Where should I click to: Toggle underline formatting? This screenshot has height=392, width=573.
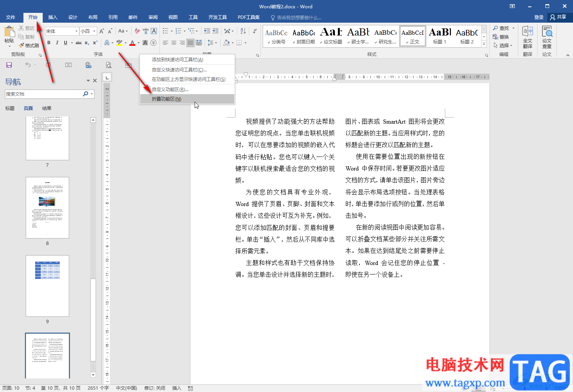pyautogui.click(x=65, y=43)
